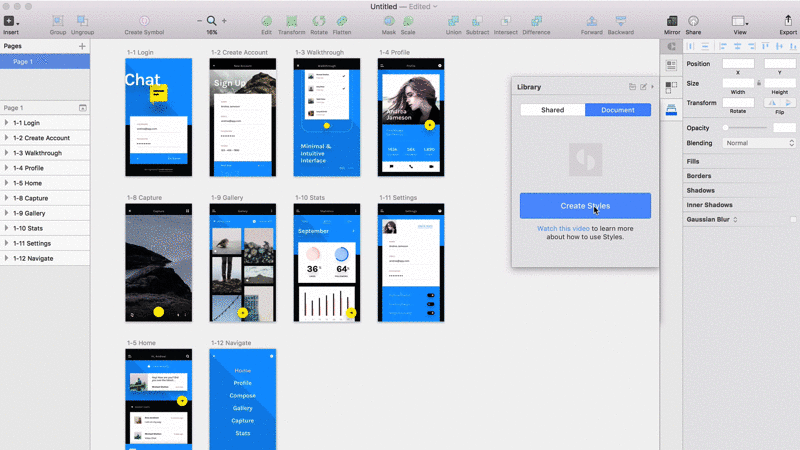The image size is (800, 450).
Task: Click the Library panel edit icon
Action: pos(643,87)
